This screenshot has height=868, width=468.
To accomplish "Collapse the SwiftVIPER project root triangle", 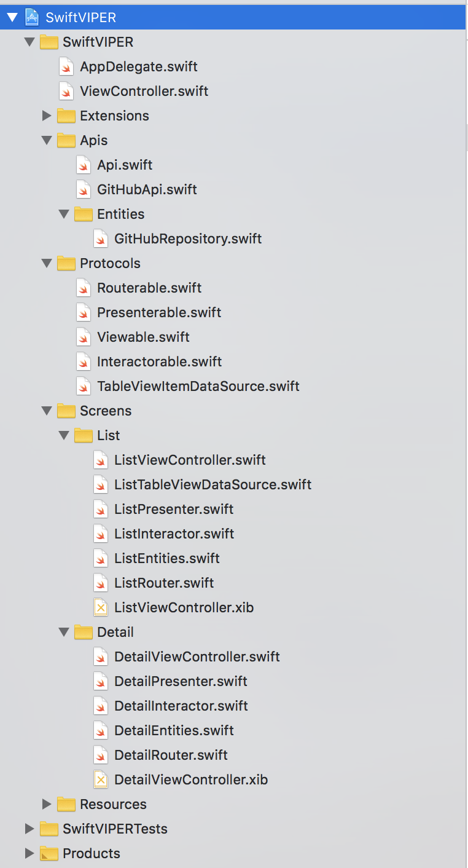I will click(x=12, y=17).
